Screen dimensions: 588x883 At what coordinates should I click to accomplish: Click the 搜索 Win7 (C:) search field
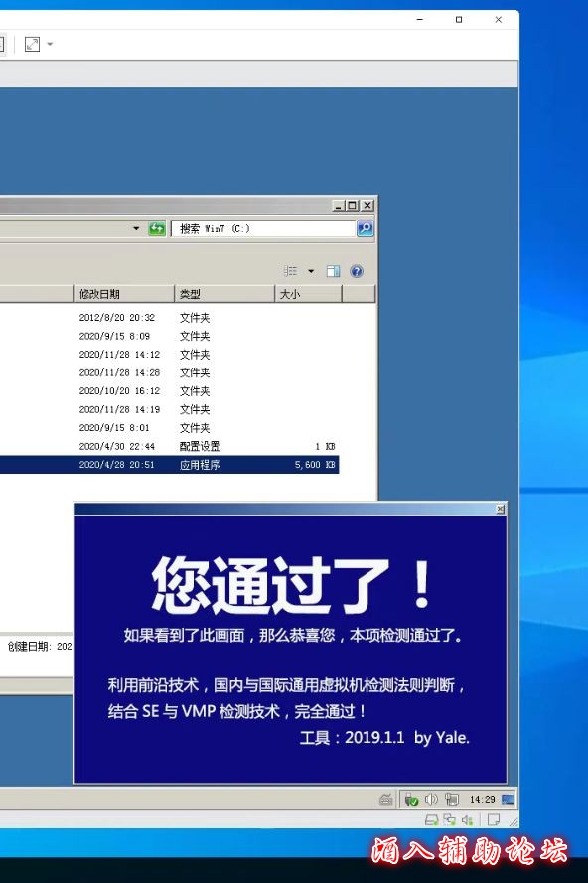pos(263,228)
